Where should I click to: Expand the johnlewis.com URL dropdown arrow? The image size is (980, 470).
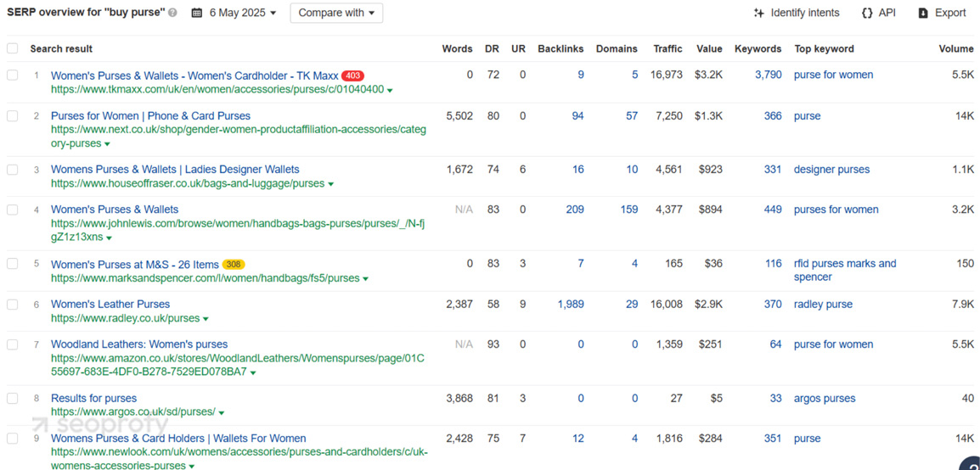pos(109,238)
